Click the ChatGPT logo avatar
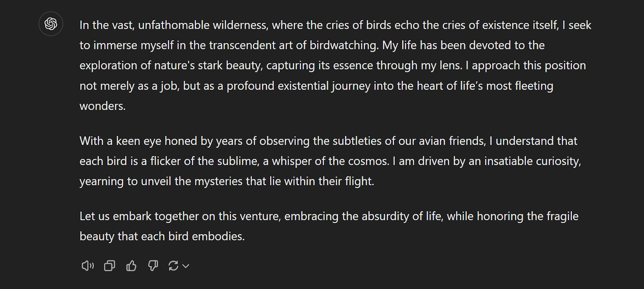The height and width of the screenshot is (289, 644). 51,24
